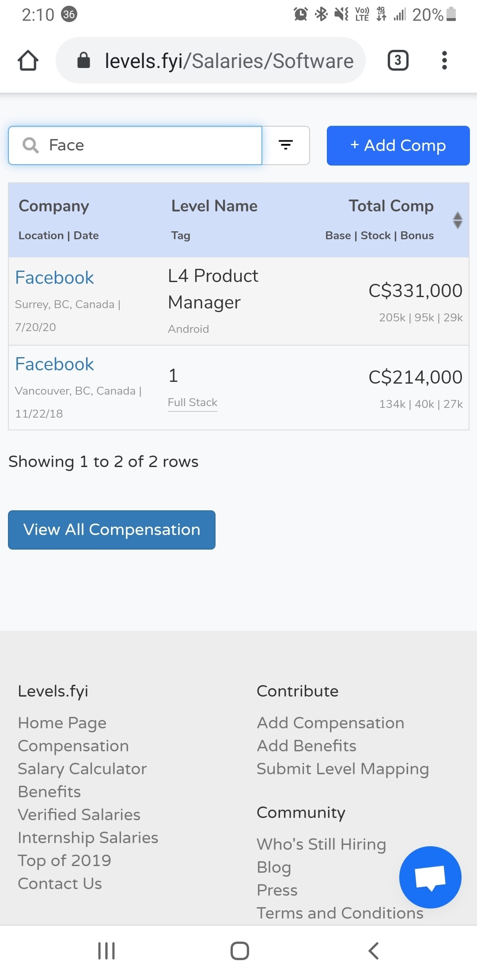Click the Add Comp button
This screenshot has width=477, height=980.
pyautogui.click(x=398, y=145)
